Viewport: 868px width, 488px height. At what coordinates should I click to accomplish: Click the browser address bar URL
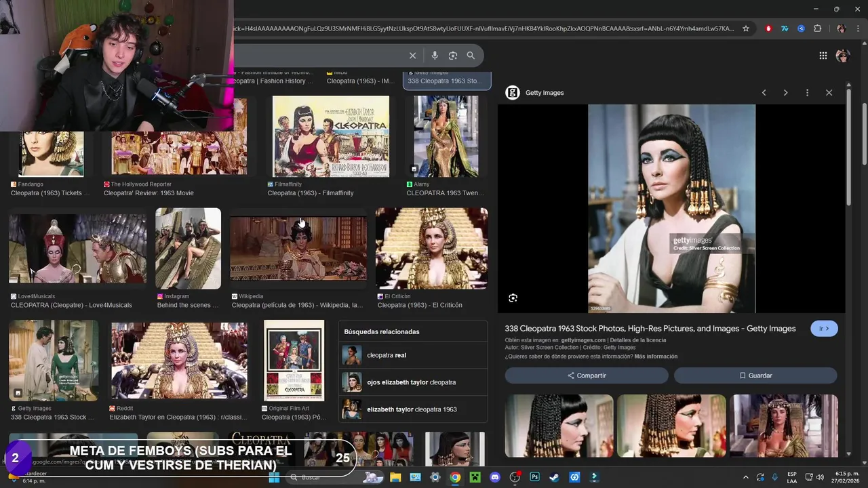[485, 28]
